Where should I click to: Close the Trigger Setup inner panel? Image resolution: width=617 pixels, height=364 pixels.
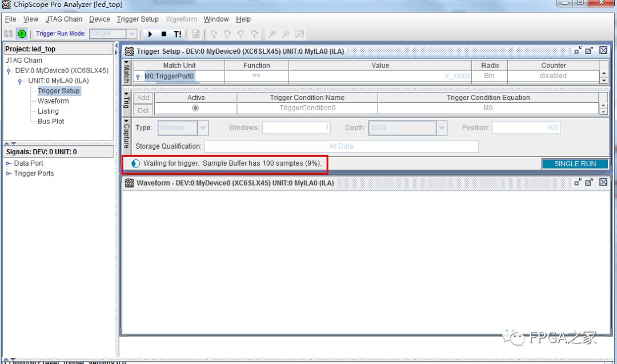pyautogui.click(x=603, y=50)
